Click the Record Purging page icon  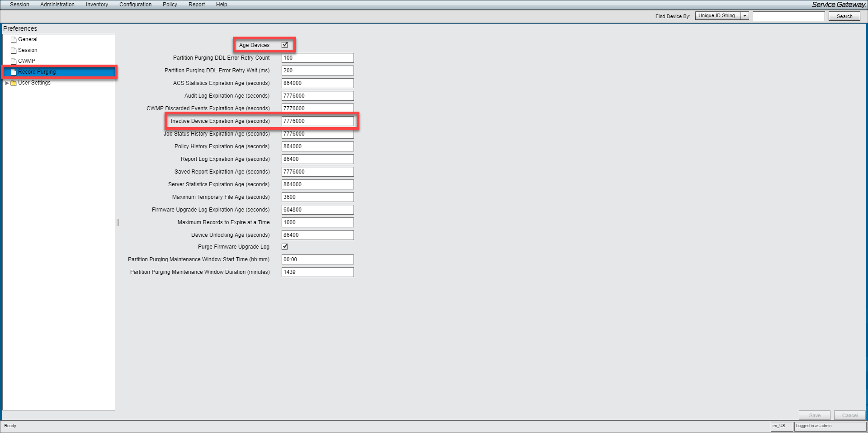point(14,72)
